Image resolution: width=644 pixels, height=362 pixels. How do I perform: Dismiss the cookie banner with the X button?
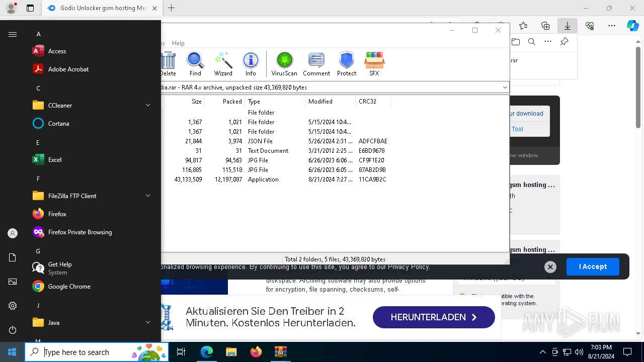pos(550,267)
